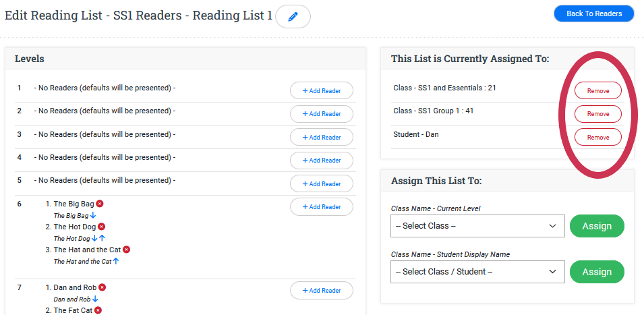The height and width of the screenshot is (315, 644).
Task: Move The Hot Dog up with the arrow
Action: (x=103, y=239)
